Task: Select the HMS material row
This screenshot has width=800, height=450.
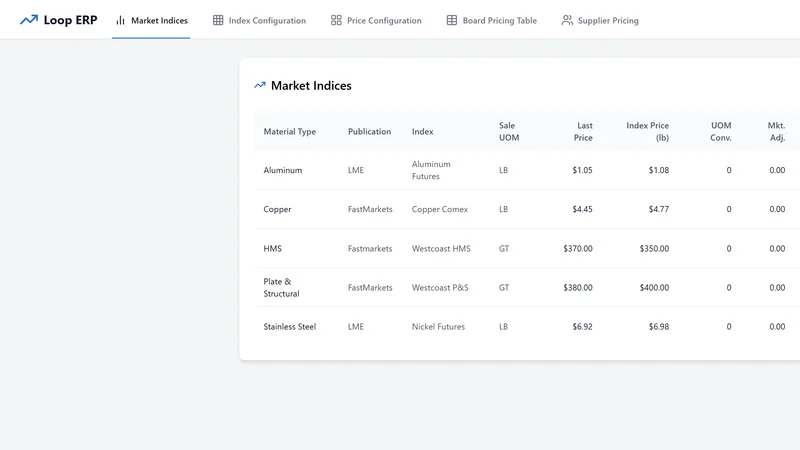Action: (x=527, y=248)
